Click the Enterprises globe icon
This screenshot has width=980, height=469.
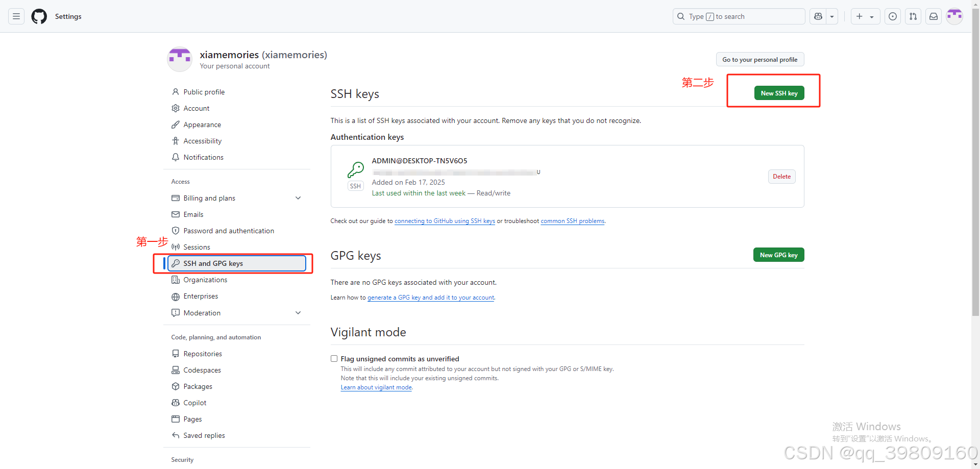pos(176,297)
